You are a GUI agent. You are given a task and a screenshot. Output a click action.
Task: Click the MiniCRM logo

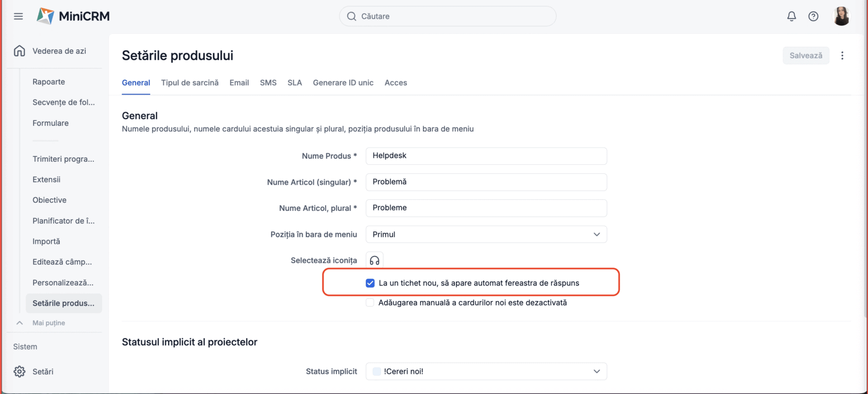point(73,16)
